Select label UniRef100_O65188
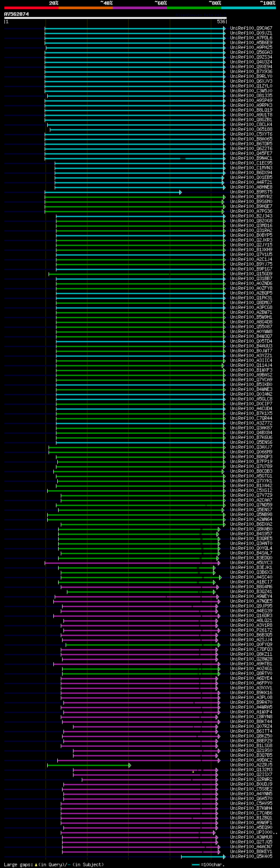The height and width of the screenshot is (868, 280). [251, 129]
